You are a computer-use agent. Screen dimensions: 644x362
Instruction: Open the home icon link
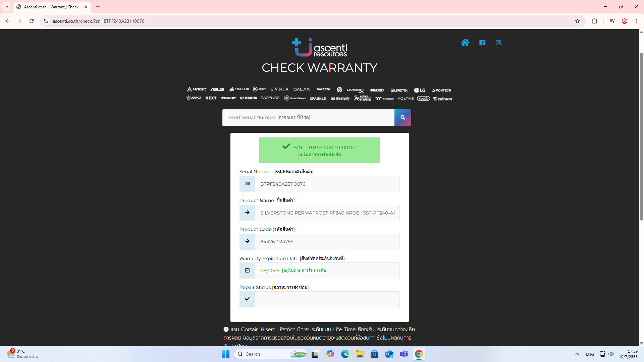click(x=465, y=43)
